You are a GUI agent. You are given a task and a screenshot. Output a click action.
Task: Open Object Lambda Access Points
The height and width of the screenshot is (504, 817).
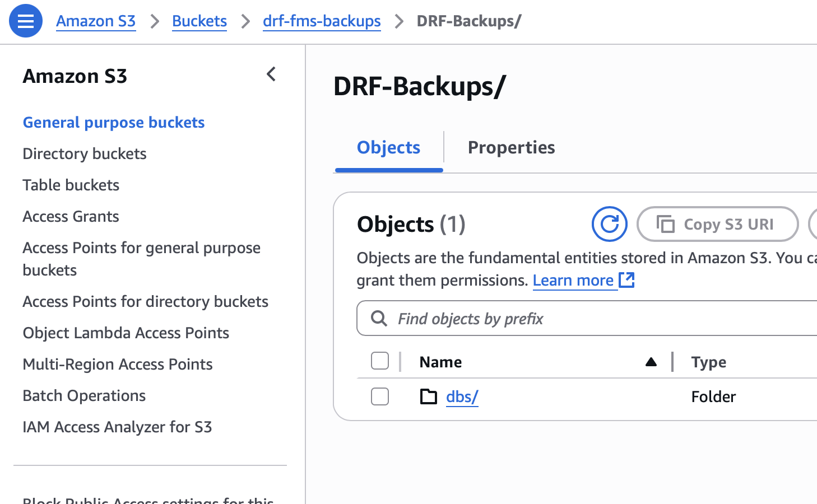tap(126, 333)
